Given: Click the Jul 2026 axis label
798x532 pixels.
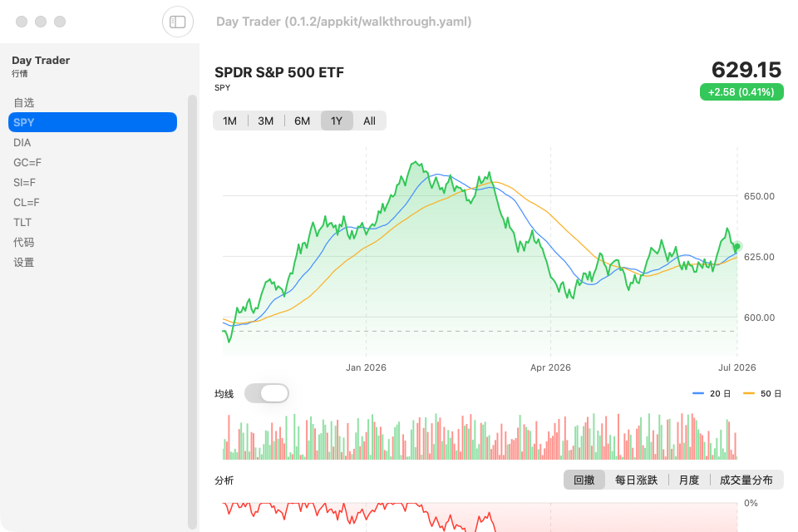Looking at the screenshot, I should click(x=737, y=367).
